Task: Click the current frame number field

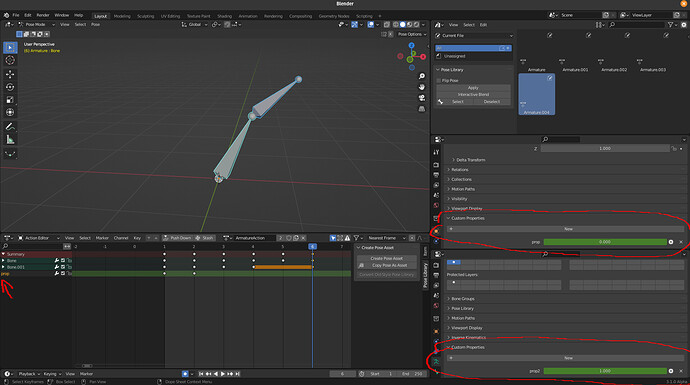Action: [342, 374]
